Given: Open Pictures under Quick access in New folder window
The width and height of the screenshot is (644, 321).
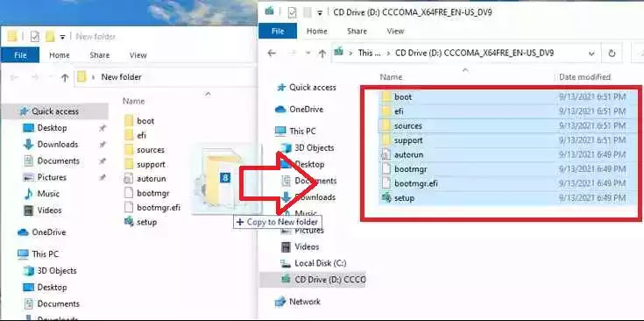Looking at the screenshot, I should [52, 177].
